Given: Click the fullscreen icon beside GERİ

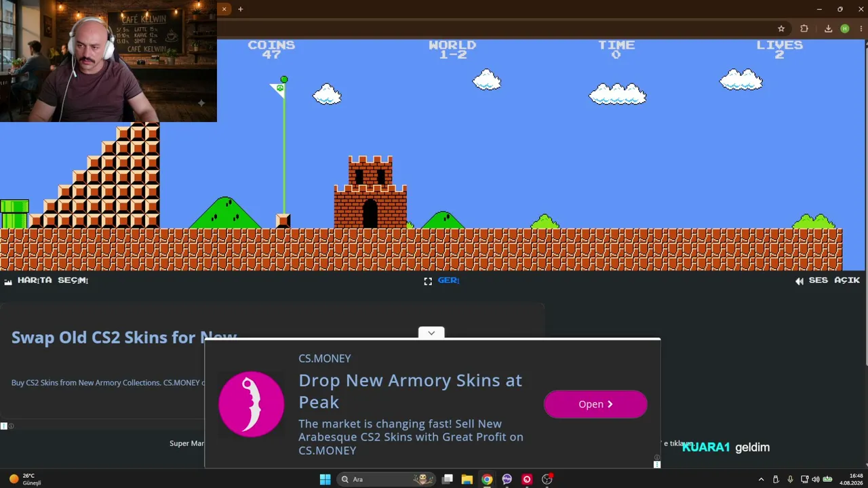Looking at the screenshot, I should pos(428,281).
